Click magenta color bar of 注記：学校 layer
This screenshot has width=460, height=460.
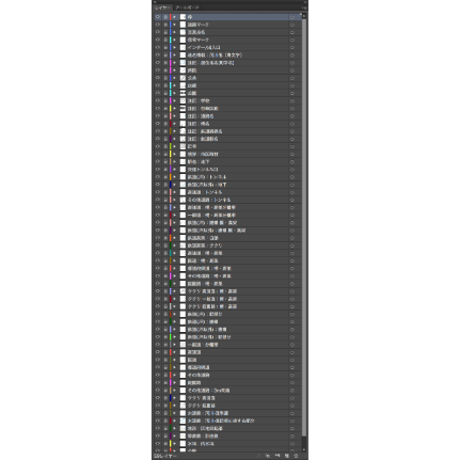[170, 101]
